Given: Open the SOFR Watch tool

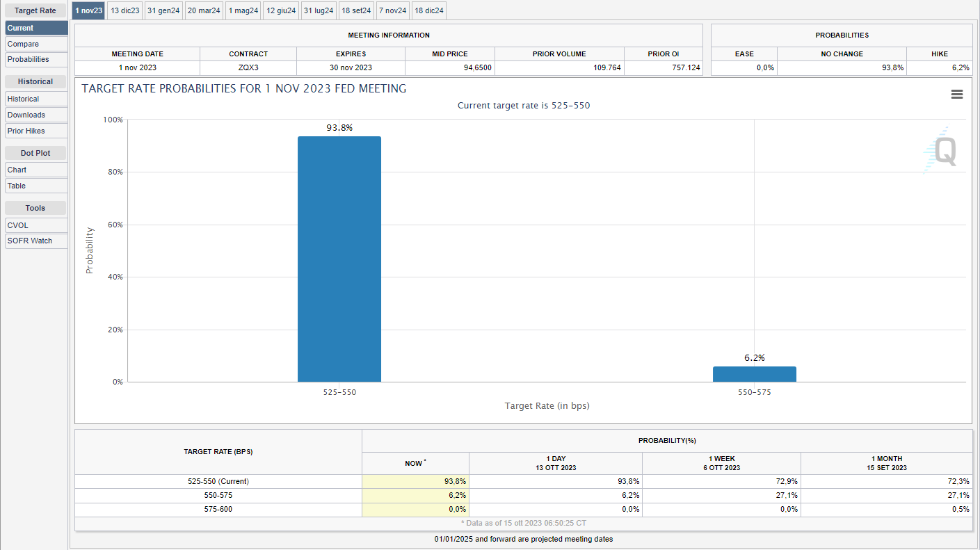Looking at the screenshot, I should (x=36, y=241).
